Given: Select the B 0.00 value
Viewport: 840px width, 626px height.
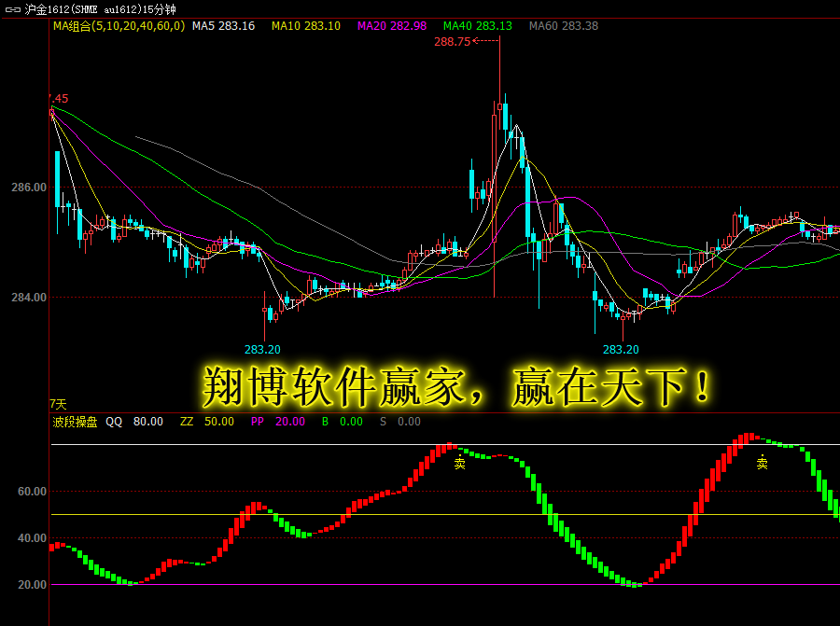Looking at the screenshot, I should [343, 422].
